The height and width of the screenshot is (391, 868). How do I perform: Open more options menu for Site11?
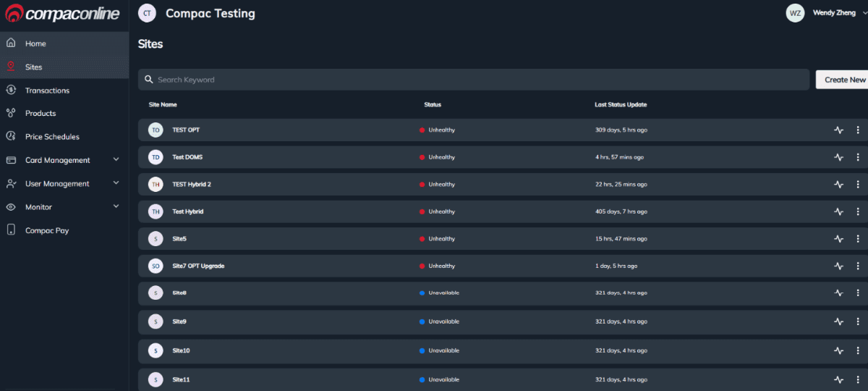(858, 379)
